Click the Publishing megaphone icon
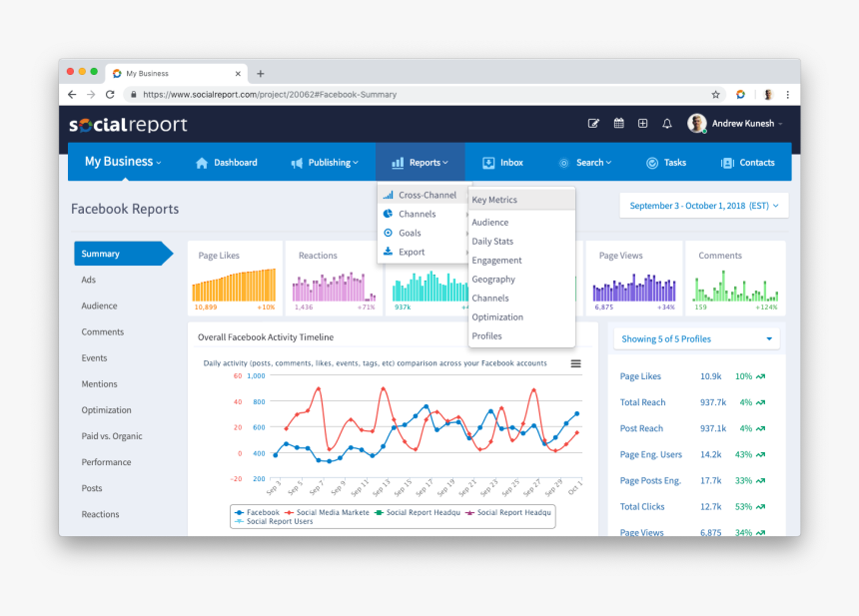 297,163
